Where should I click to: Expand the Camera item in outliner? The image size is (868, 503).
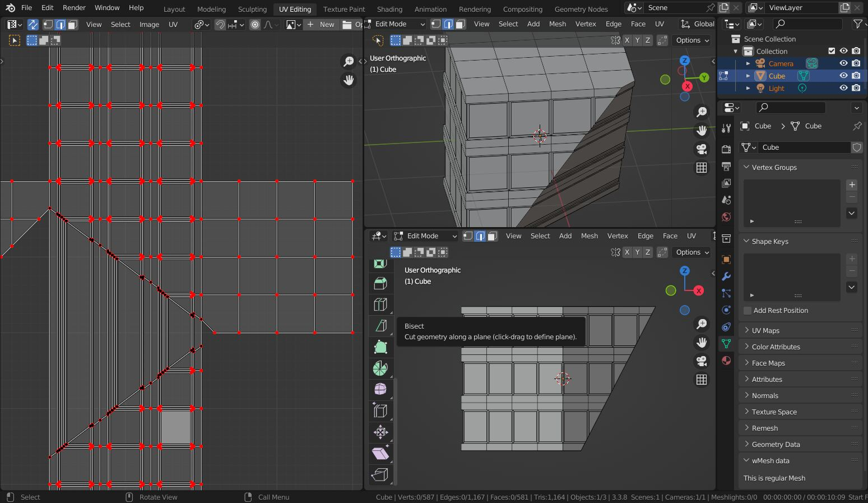748,63
